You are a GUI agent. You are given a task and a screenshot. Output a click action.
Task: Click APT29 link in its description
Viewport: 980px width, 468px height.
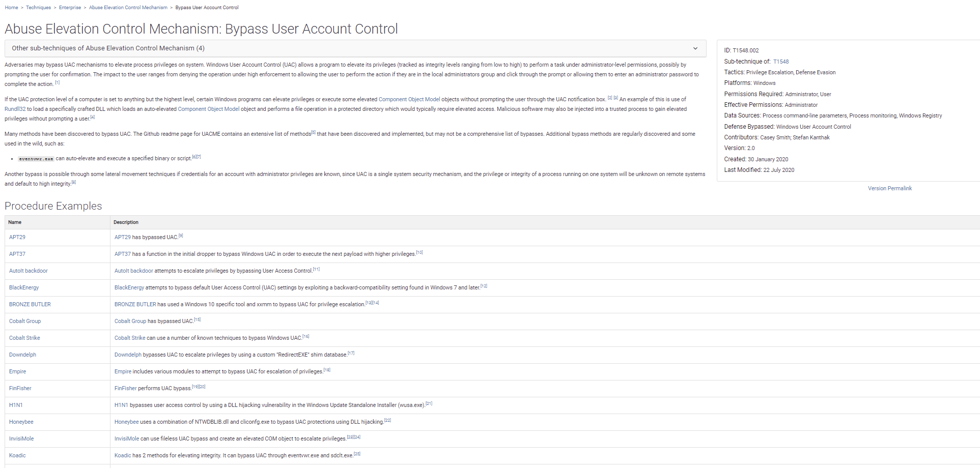click(x=123, y=237)
